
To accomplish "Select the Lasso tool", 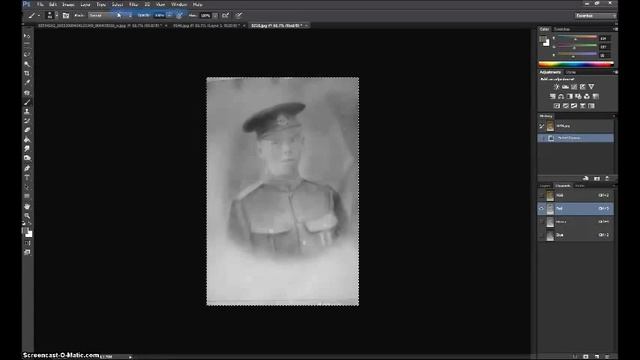I will pyautogui.click(x=27, y=55).
